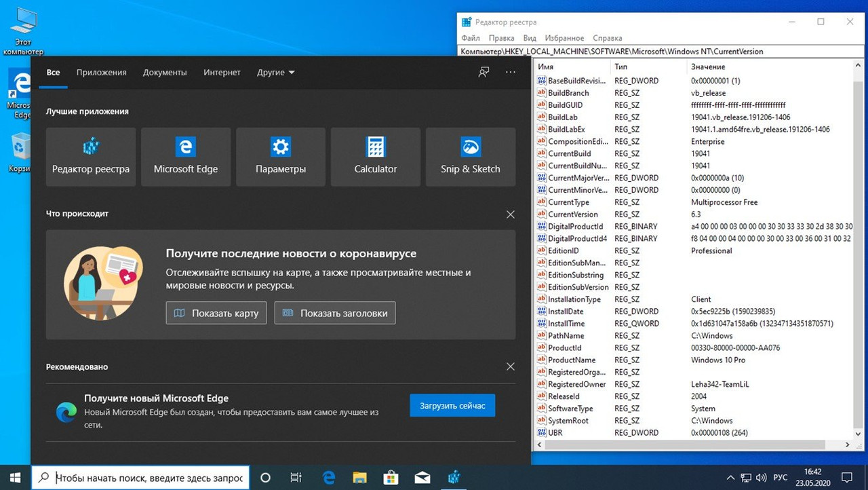Open the Правка menu in Registry Editor
Image resolution: width=868 pixels, height=490 pixels.
502,38
